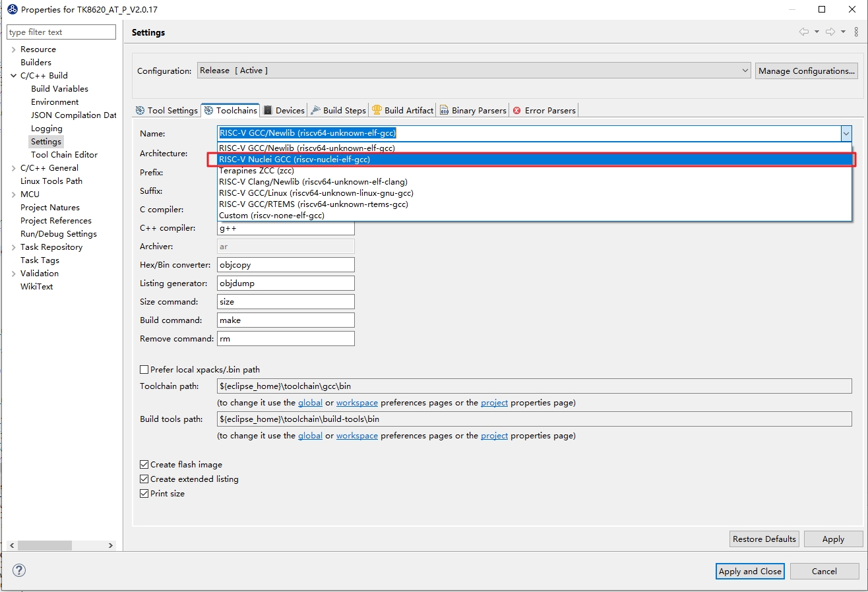Open the Configuration dropdown
868x592 pixels.
pos(474,71)
